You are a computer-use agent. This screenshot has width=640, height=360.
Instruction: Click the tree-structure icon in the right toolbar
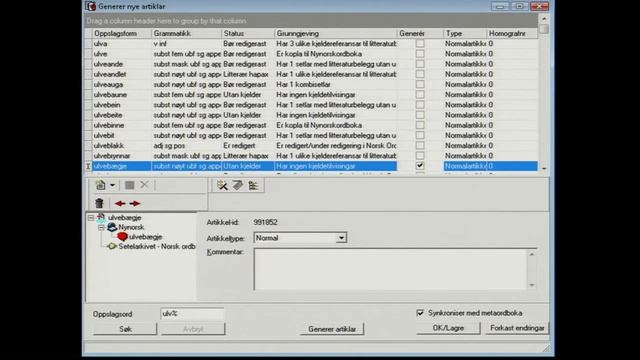click(253, 185)
